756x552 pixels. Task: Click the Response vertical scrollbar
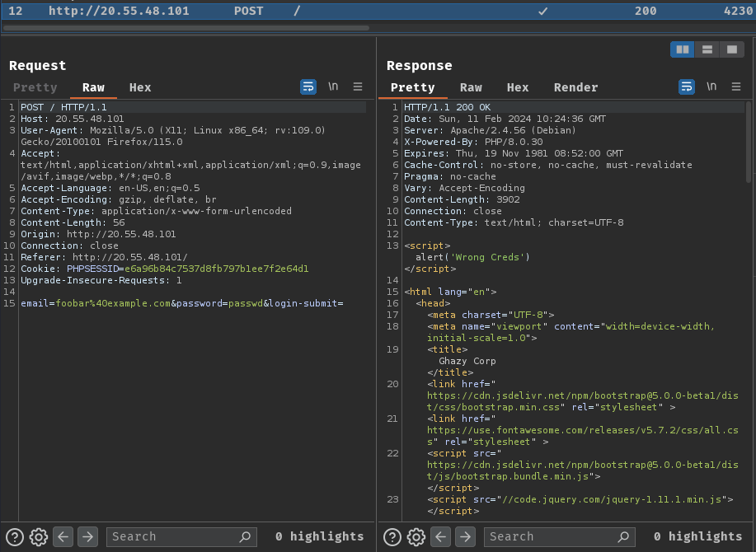749,142
